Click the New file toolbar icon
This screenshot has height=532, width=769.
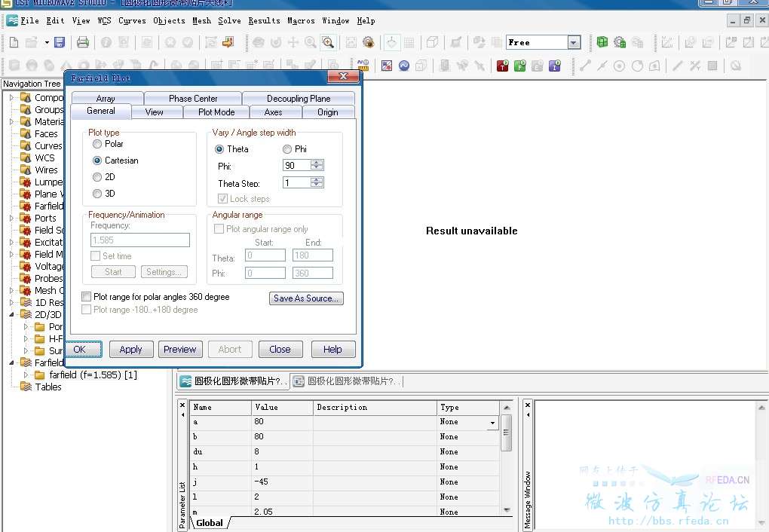coord(14,43)
